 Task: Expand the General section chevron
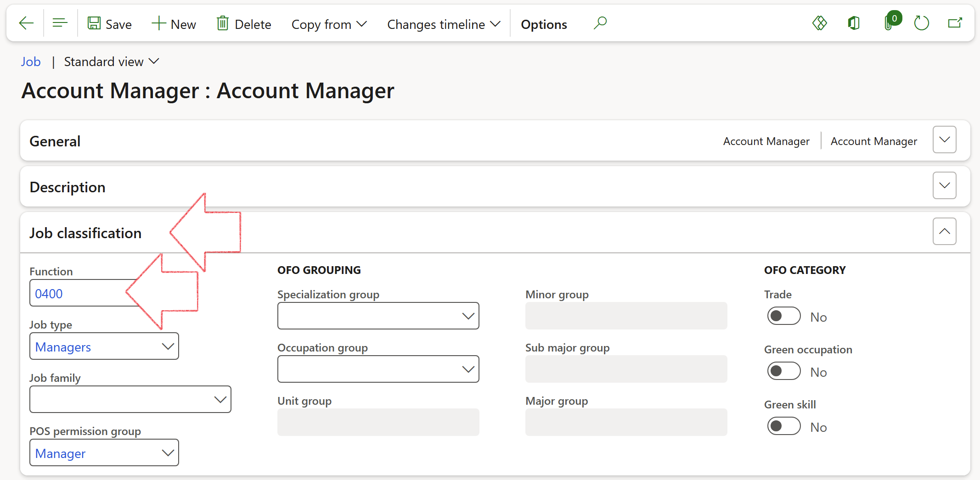(x=944, y=140)
